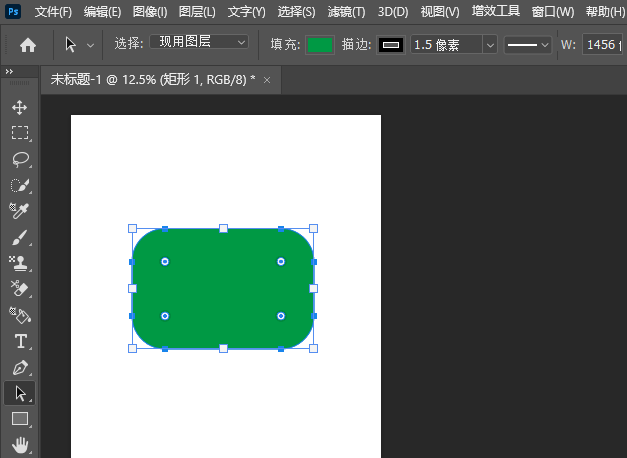627x458 pixels.
Task: Open the 增效工具 menu
Action: point(496,11)
